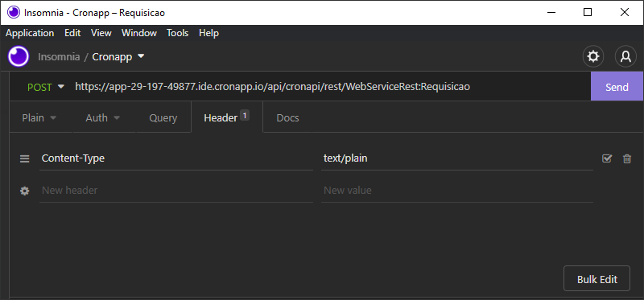Switch to the Docs tab
644x300 pixels.
pyautogui.click(x=287, y=117)
